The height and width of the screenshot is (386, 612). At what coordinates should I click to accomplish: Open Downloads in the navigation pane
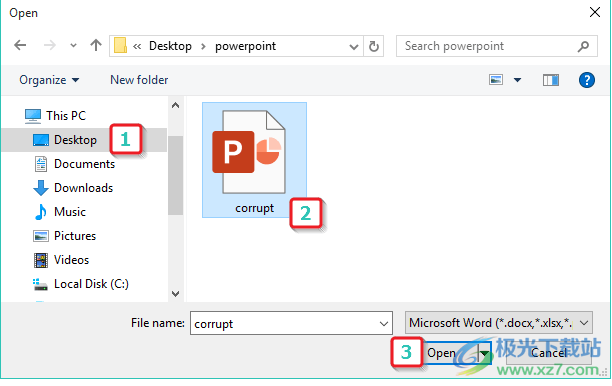[84, 188]
